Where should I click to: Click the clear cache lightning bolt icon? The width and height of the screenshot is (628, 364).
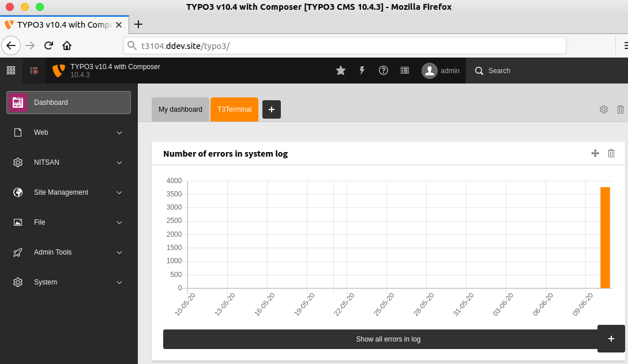click(x=362, y=70)
